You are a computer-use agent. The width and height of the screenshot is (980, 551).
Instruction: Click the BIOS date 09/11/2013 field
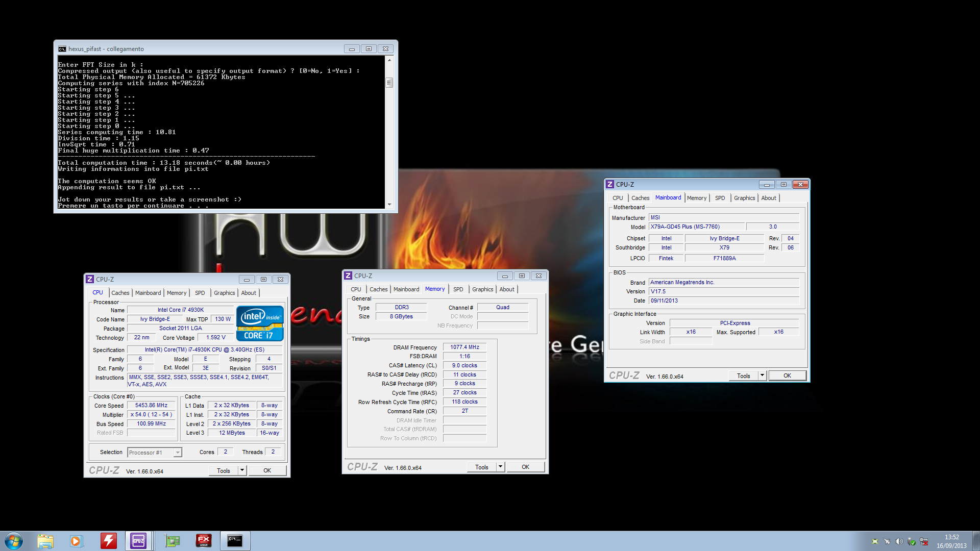pyautogui.click(x=724, y=300)
